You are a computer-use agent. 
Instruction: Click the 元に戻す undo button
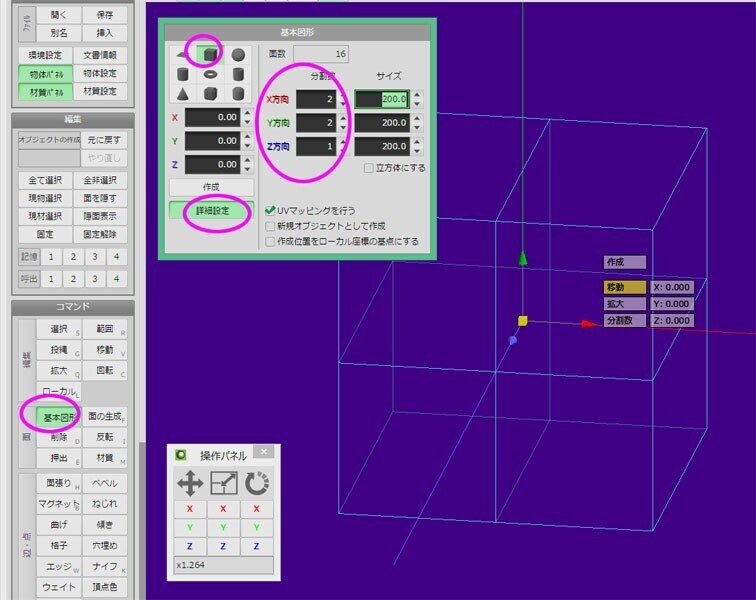(104, 140)
